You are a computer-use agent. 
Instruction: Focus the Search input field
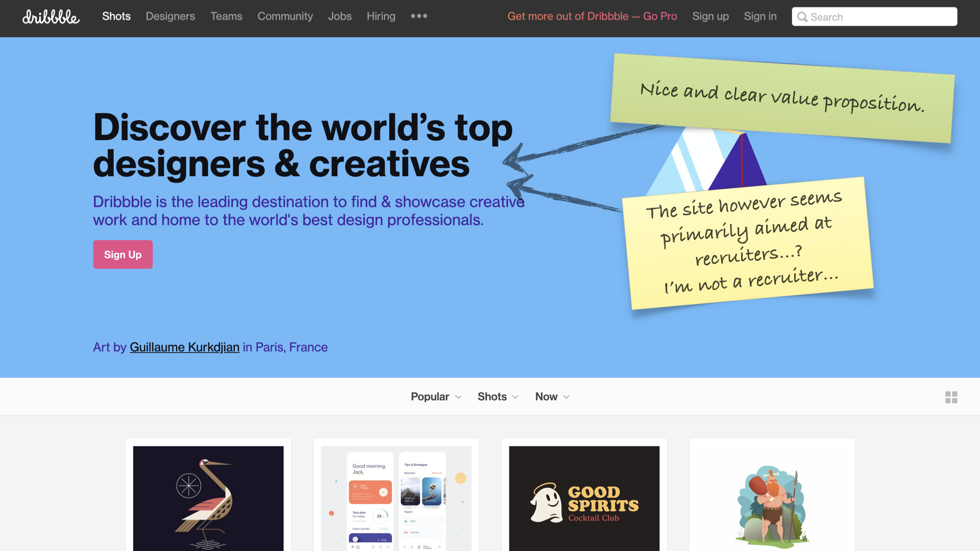point(874,16)
